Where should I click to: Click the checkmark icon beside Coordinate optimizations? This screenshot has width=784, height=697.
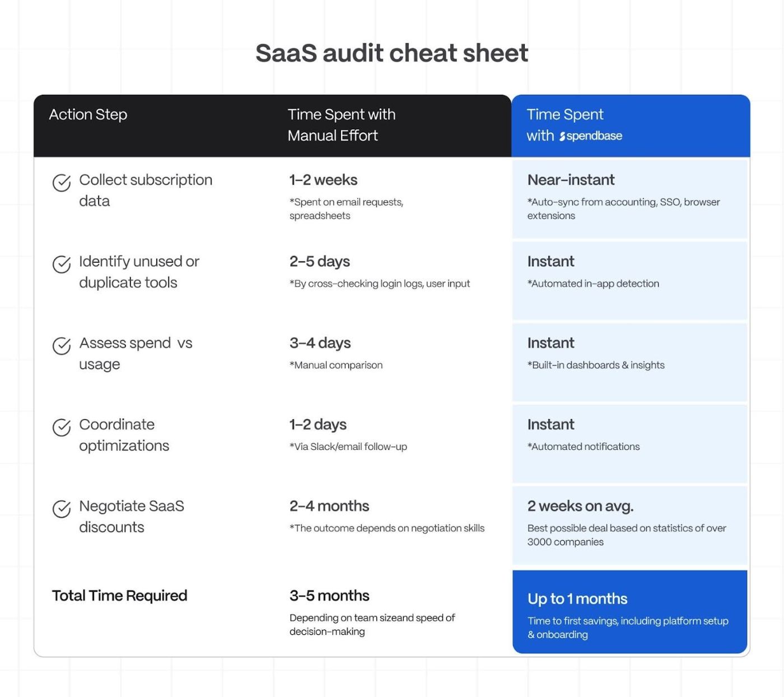[x=62, y=427]
